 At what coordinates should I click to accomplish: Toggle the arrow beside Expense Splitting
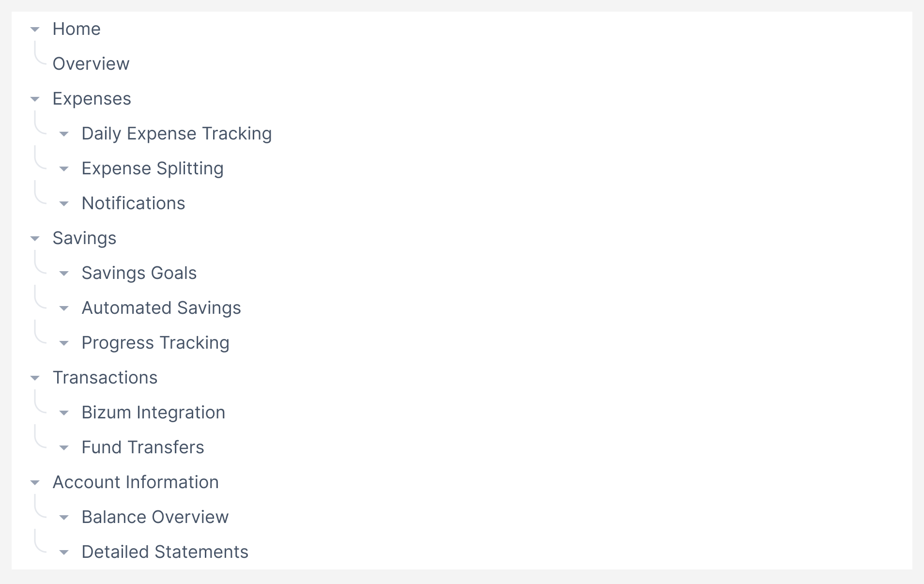(x=64, y=169)
